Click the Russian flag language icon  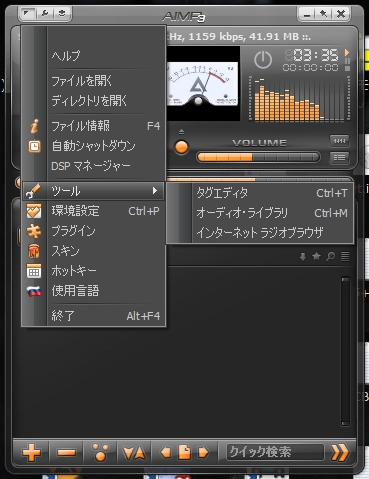(x=34, y=291)
